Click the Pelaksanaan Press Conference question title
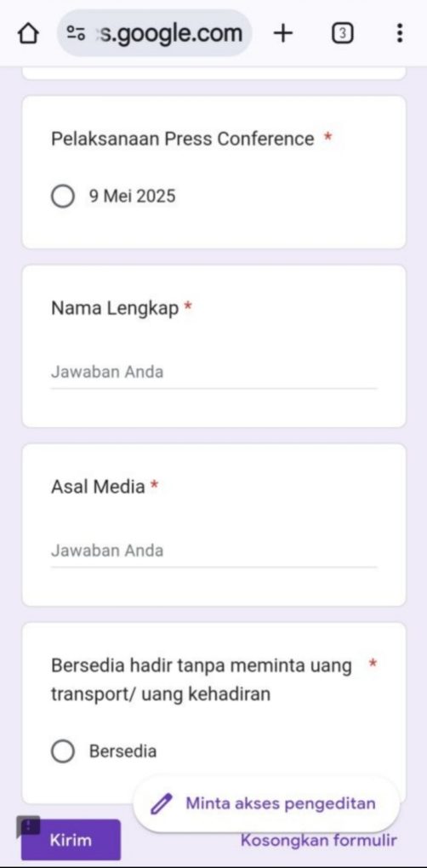 183,139
